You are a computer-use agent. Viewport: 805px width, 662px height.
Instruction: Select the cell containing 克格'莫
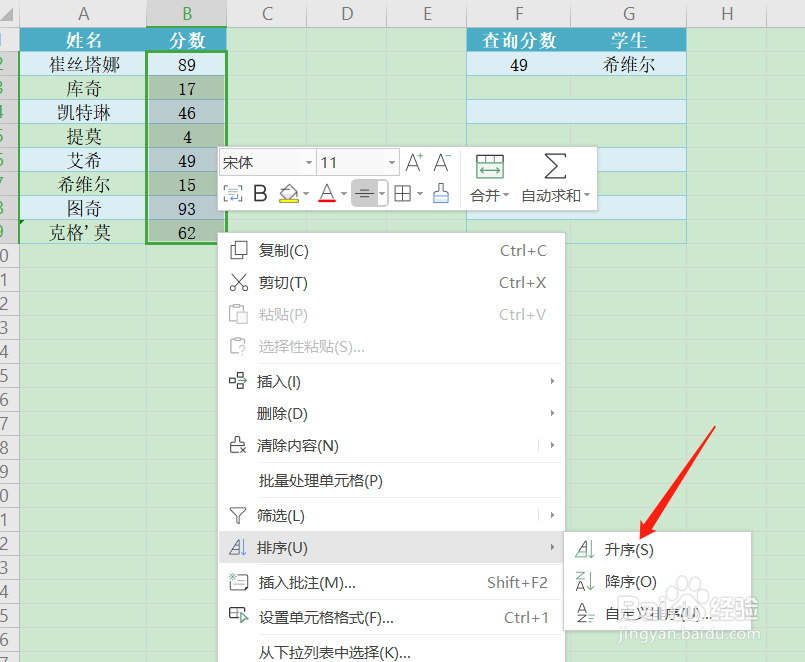pos(83,233)
